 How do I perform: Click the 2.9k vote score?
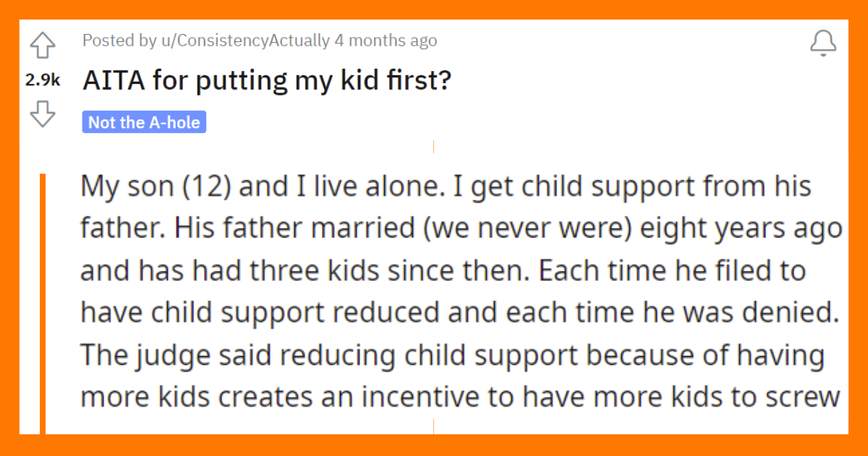tap(42, 81)
